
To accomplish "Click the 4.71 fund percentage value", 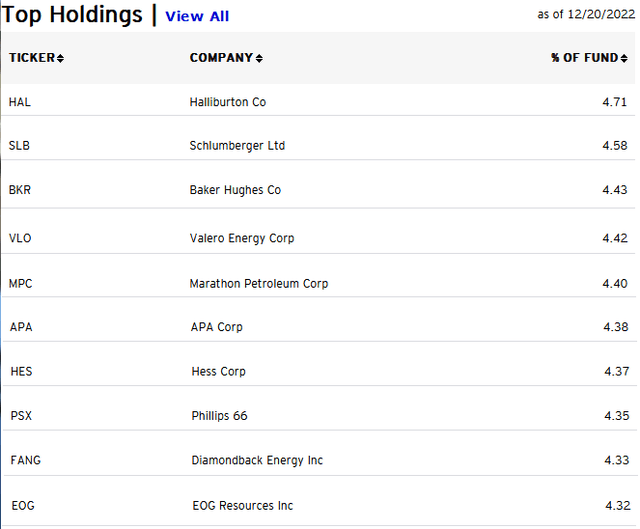I will tap(615, 102).
